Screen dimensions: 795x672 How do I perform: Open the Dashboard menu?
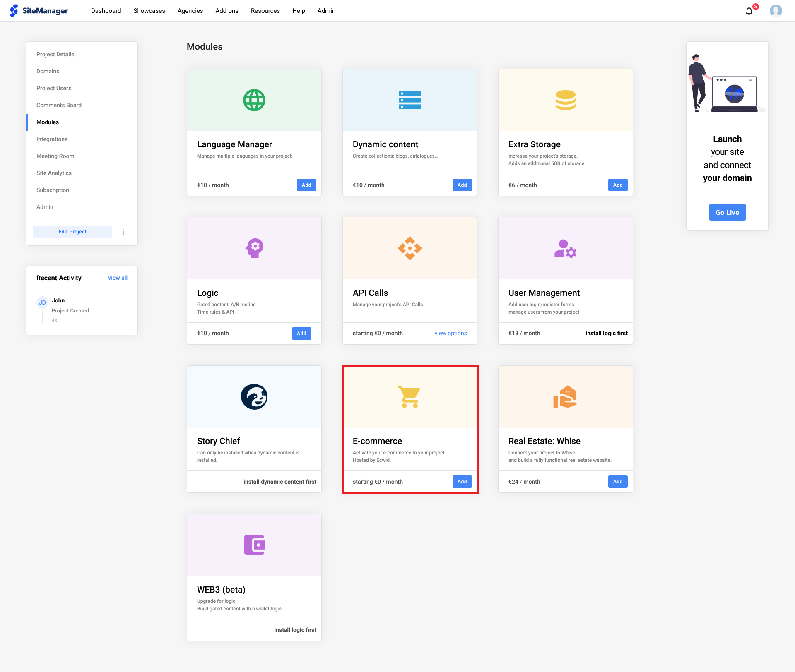106,11
